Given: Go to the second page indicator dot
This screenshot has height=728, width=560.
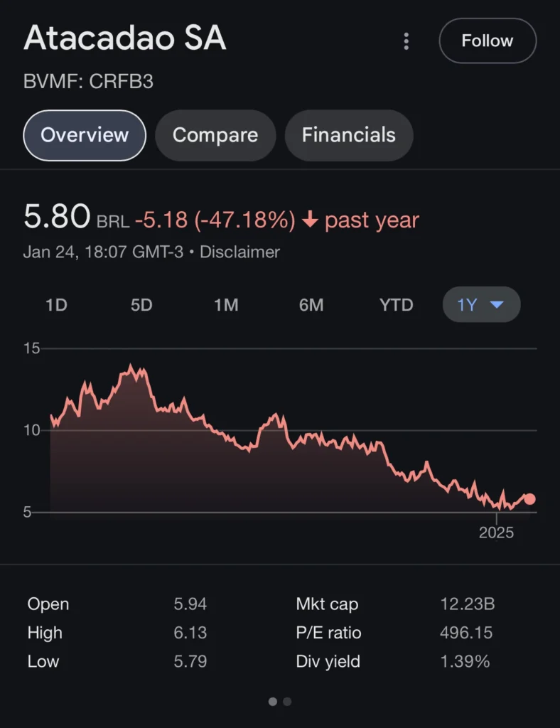Looking at the screenshot, I should [x=287, y=702].
